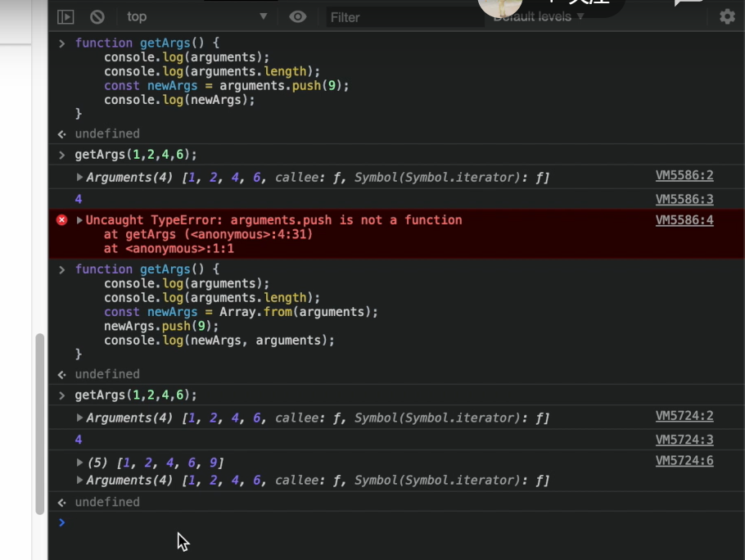Focus the Filter input field
Viewport: 745px width, 560px height.
(404, 17)
